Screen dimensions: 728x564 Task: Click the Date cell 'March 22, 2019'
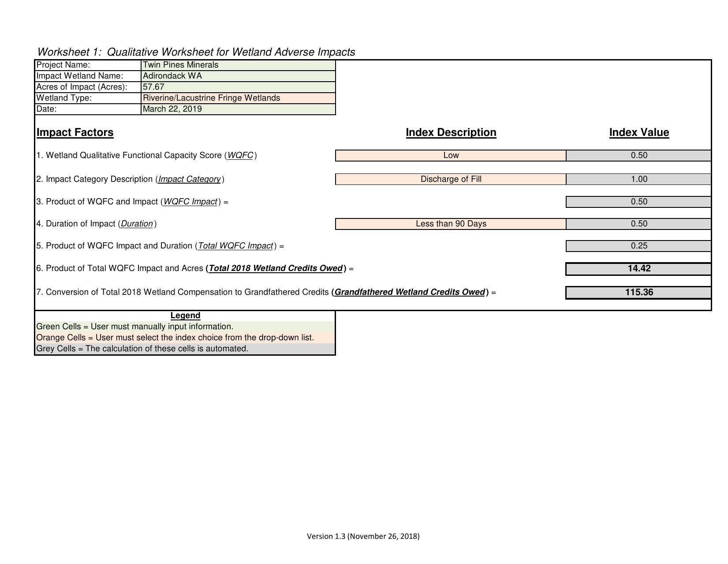[x=238, y=109]
